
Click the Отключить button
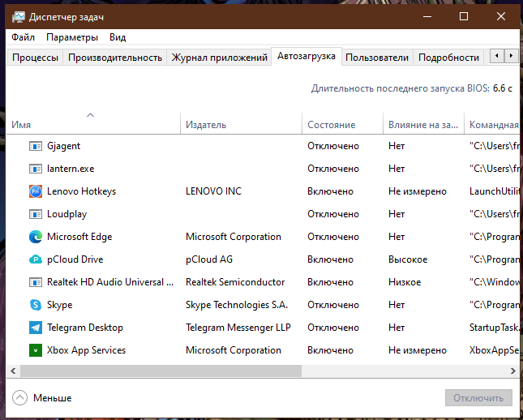(478, 397)
